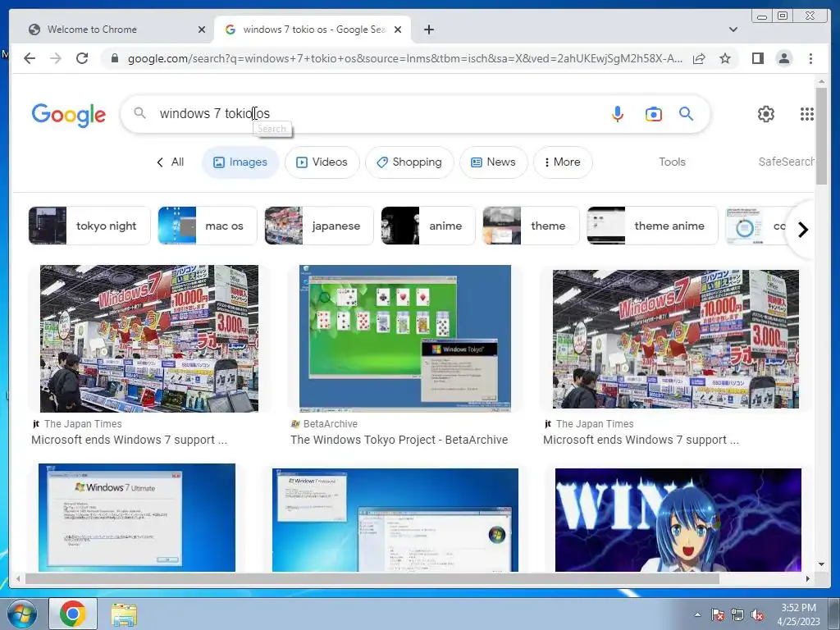840x630 pixels.
Task: Open Windows Tokyo solitaire screenshot
Action: (x=405, y=339)
